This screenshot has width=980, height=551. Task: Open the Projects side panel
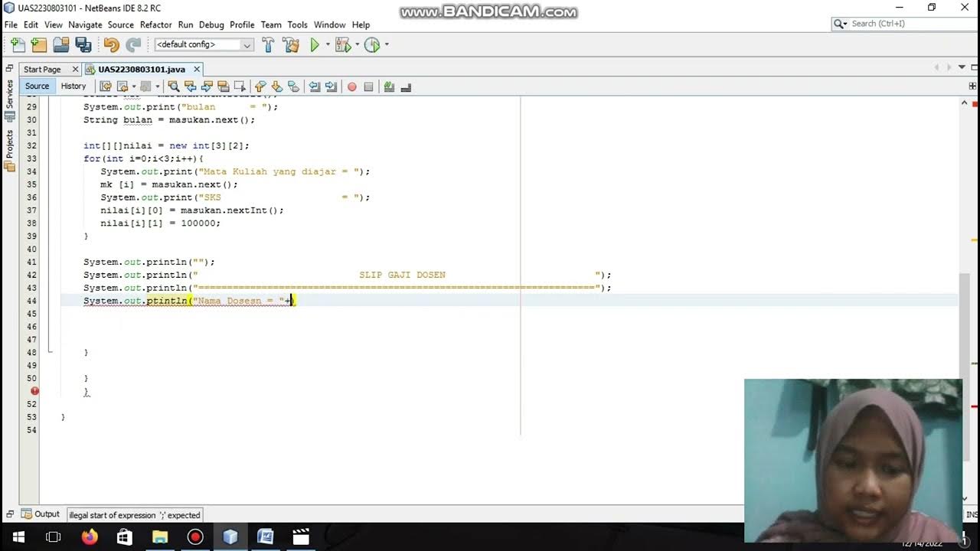pyautogui.click(x=9, y=151)
